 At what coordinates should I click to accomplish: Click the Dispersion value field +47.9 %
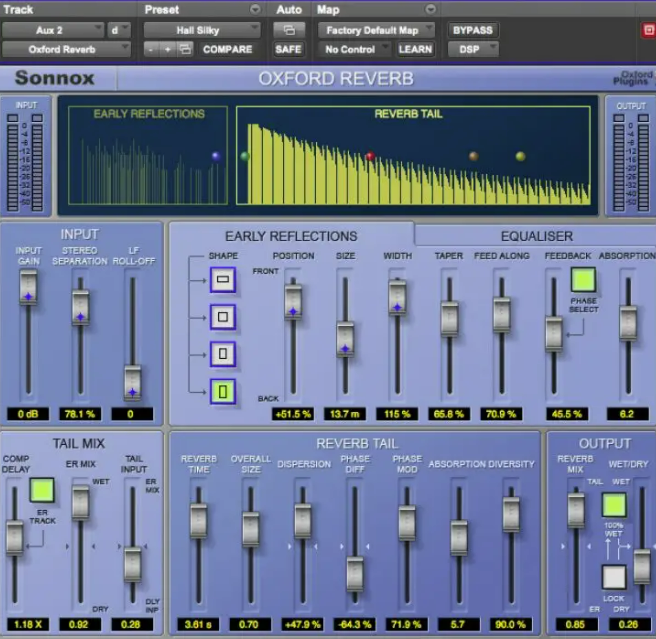click(302, 624)
